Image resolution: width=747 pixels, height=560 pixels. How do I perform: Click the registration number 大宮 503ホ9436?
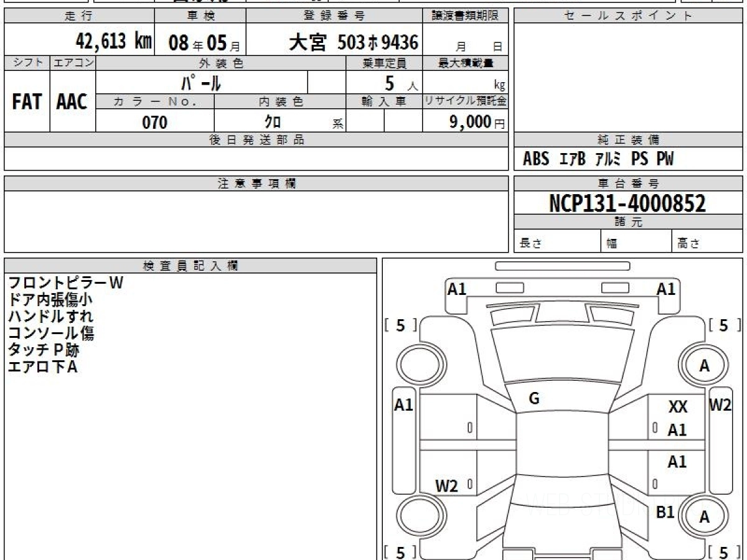click(354, 42)
